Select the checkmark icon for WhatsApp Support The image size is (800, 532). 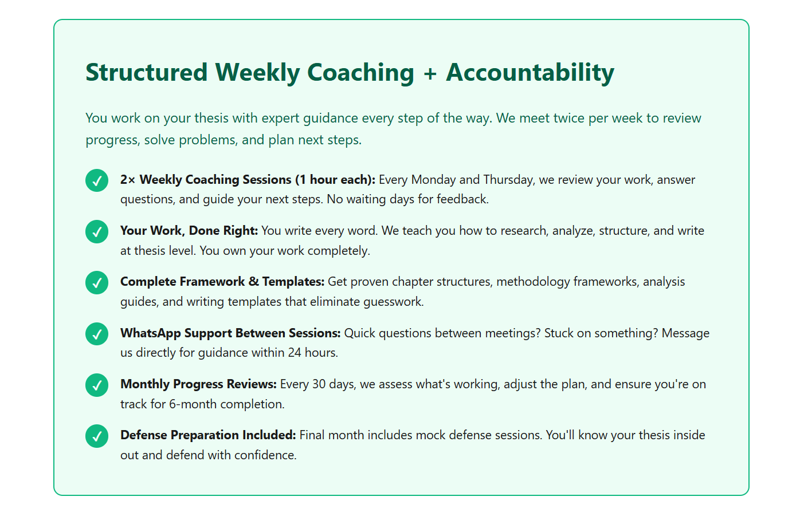coord(97,334)
